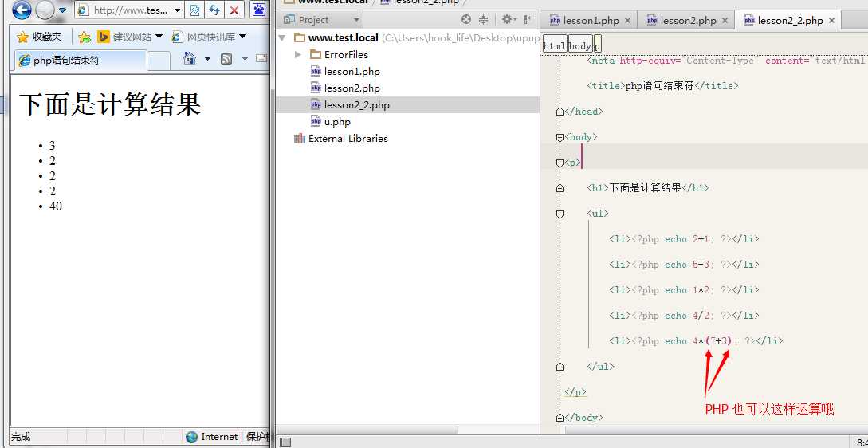Click the IE compatibility view icon
This screenshot has width=868, height=448.
[194, 10]
